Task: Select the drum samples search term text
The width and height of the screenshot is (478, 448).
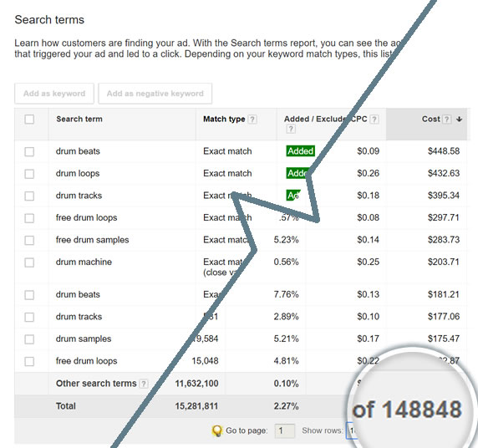Action: coord(84,339)
